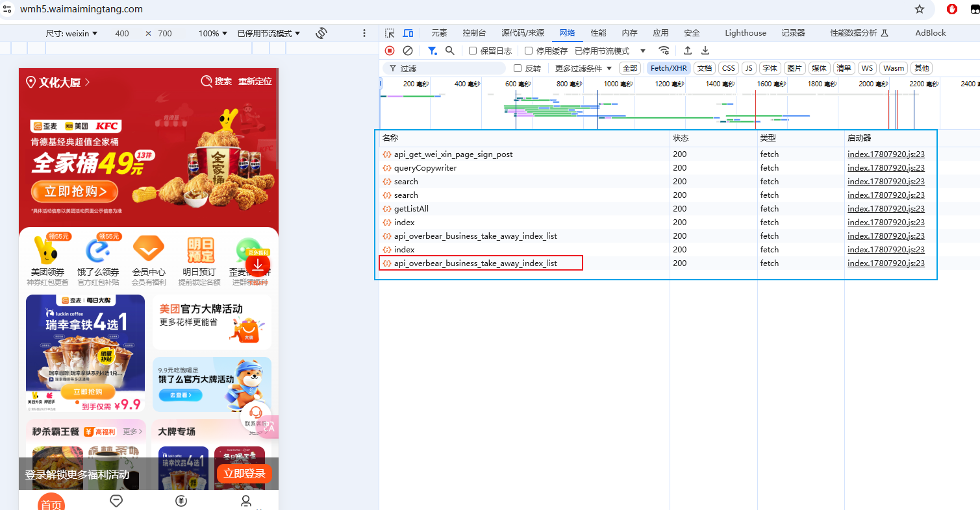
Task: Click 去看看 on 饿了么 card
Action: (x=181, y=395)
